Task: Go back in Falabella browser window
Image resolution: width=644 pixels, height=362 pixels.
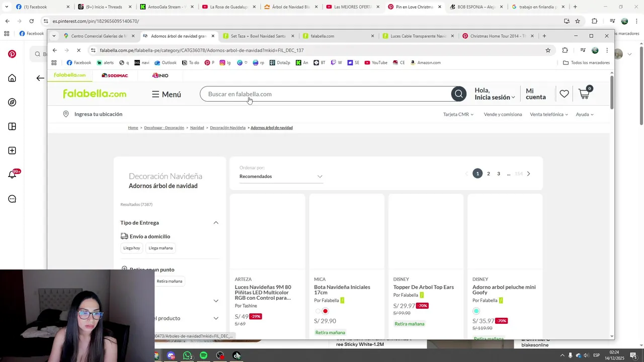Action: [54, 50]
